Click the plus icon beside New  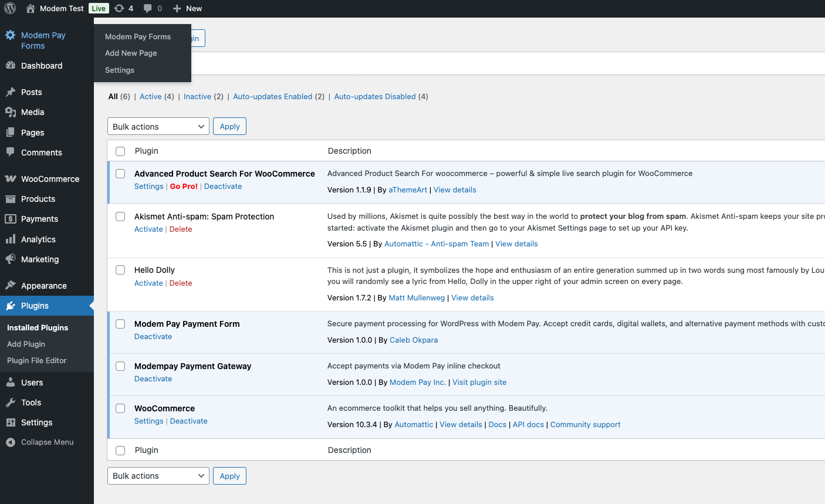pos(177,8)
